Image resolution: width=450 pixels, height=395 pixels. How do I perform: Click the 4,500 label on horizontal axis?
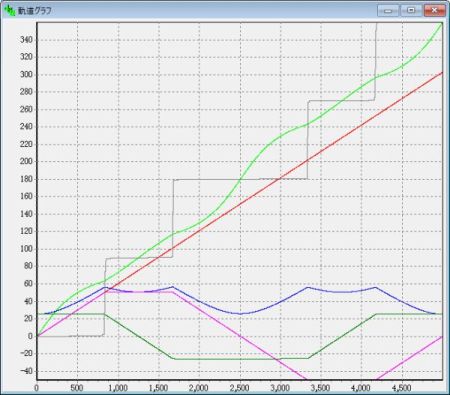point(402,388)
